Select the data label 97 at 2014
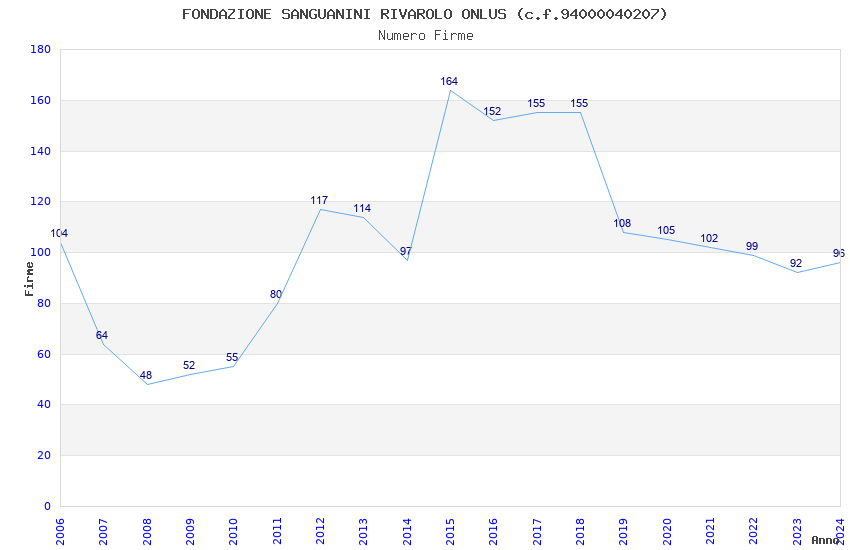The image size is (850, 550). point(406,251)
